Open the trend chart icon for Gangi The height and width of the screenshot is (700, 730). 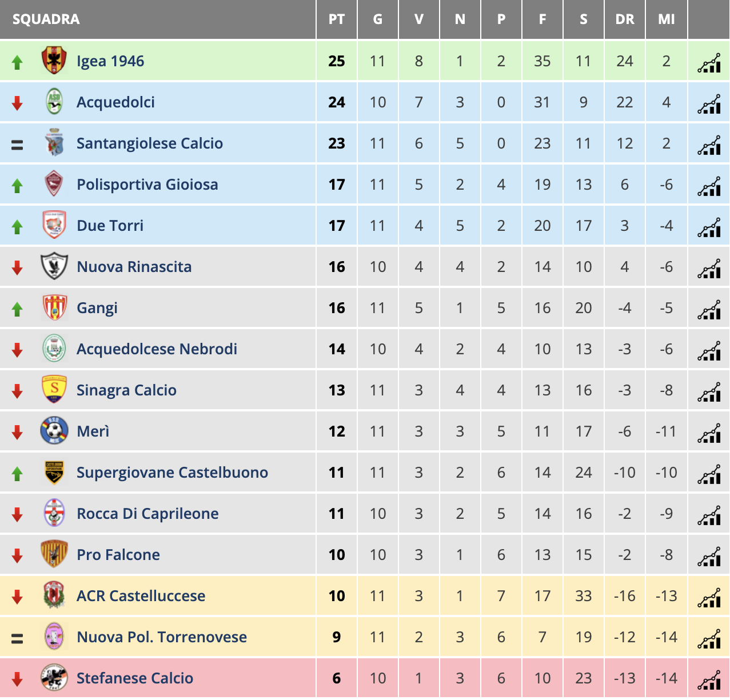click(x=709, y=309)
